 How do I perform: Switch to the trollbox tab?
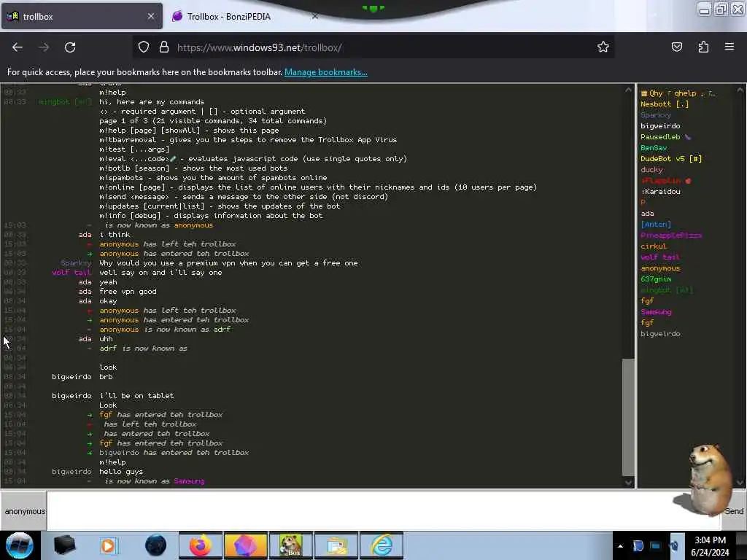point(81,16)
